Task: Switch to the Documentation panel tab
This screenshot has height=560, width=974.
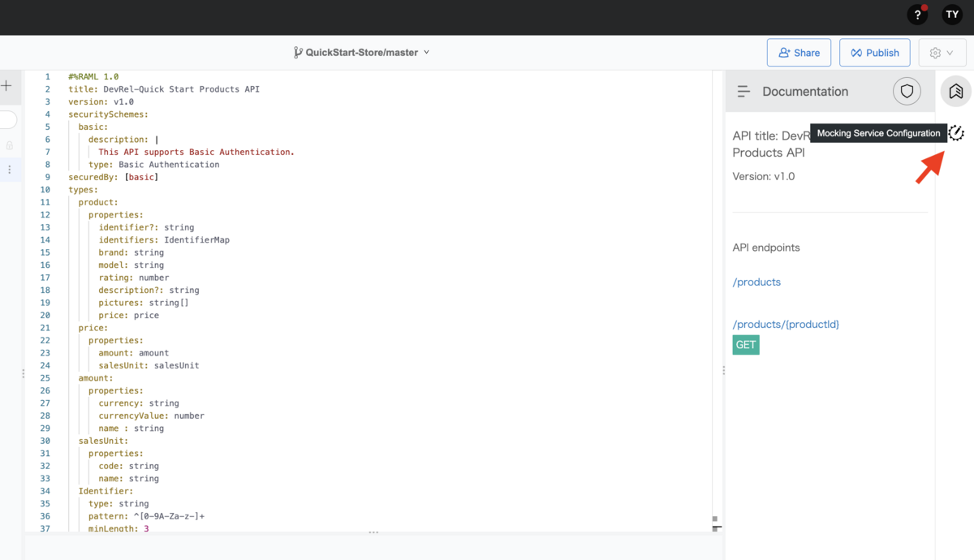Action: tap(804, 91)
